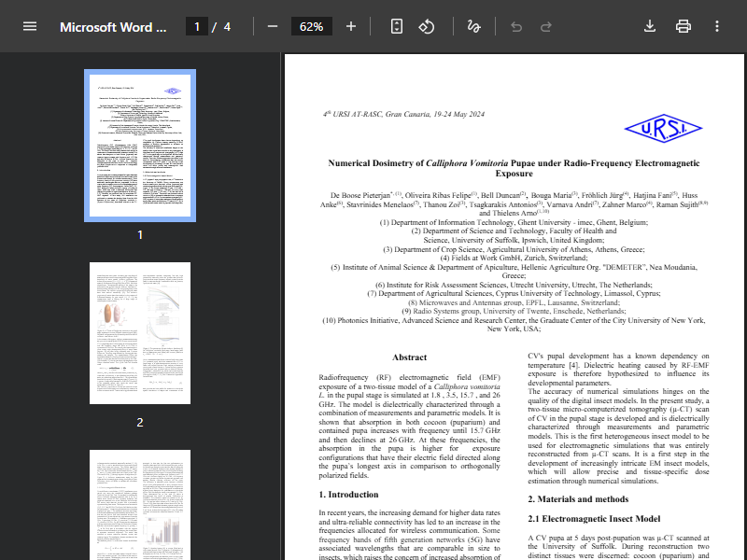Select page 1 thumbnail
This screenshot has height=560, width=747.
(140, 146)
